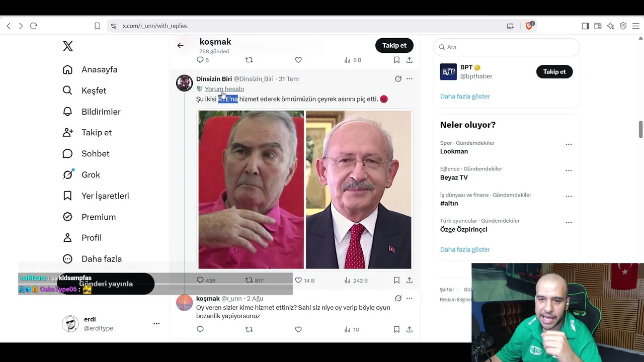Install the app via the address bar icon
This screenshot has height=362, width=644.
pyautogui.click(x=510, y=26)
